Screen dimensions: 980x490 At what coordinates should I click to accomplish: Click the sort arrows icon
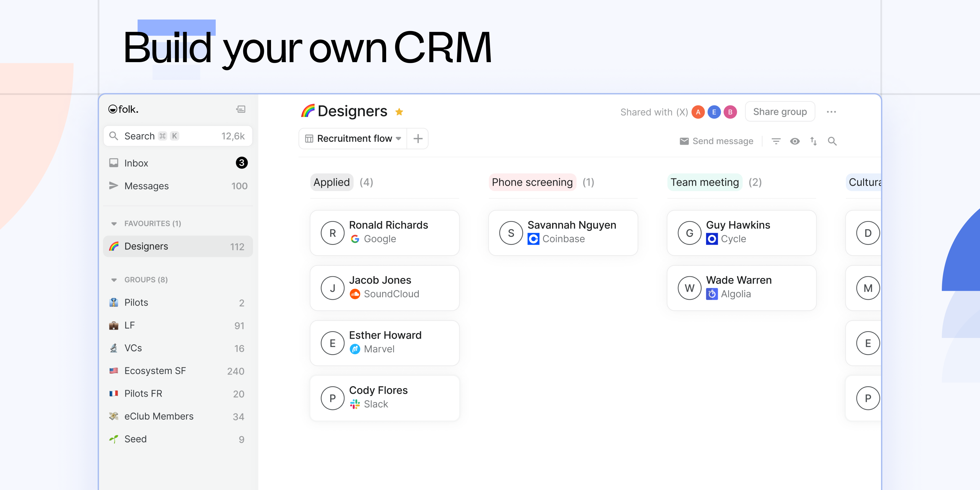(813, 141)
